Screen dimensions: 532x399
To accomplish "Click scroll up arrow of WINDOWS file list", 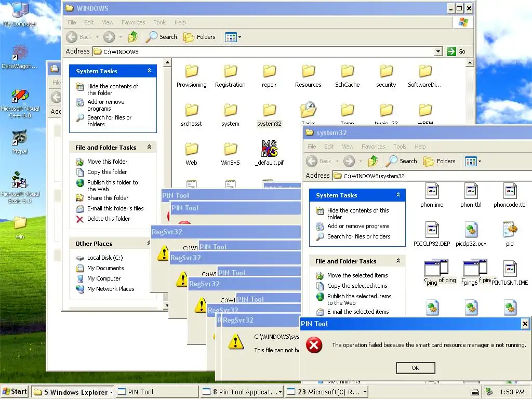I will coord(470,62).
